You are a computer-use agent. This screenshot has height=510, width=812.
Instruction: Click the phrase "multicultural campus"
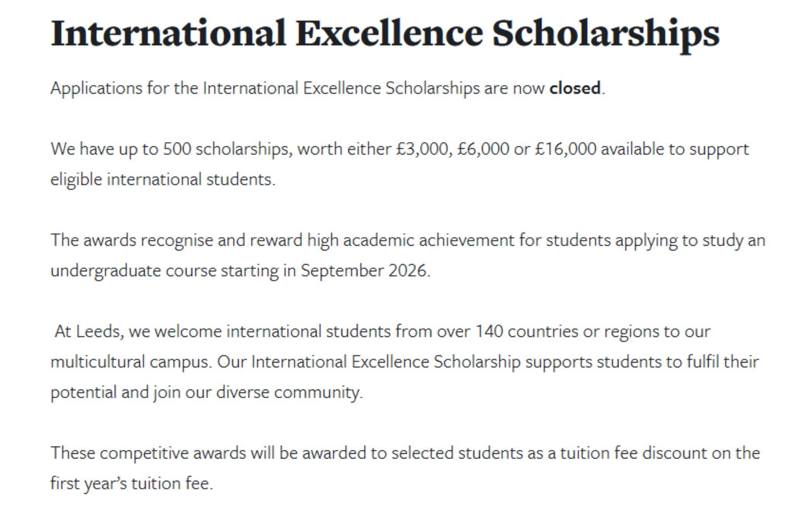(131, 362)
